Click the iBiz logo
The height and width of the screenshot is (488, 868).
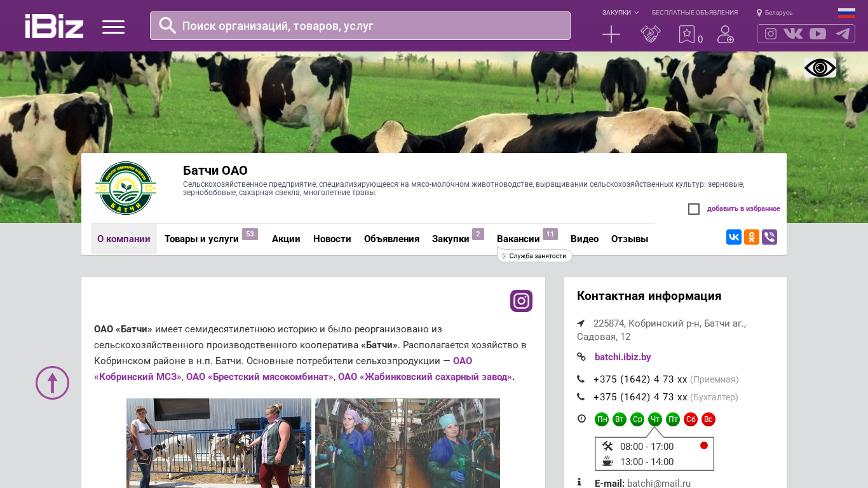pyautogui.click(x=54, y=26)
